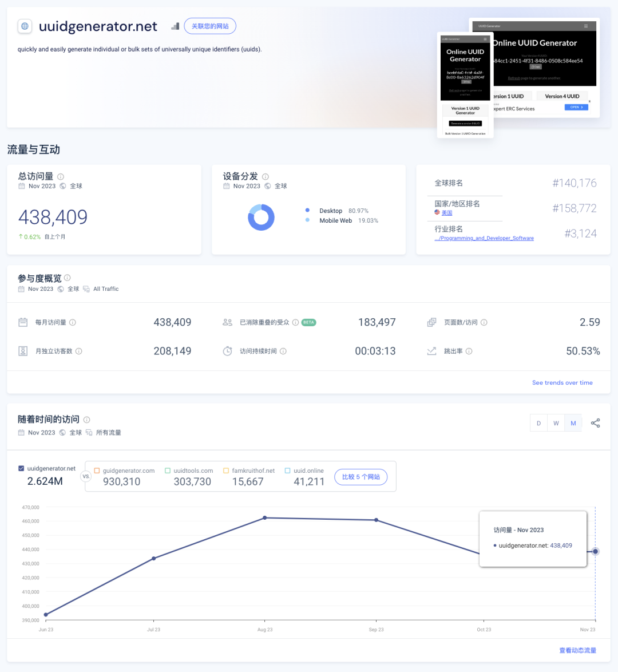The image size is (618, 672).
Task: Switch chart to weekly (W) view
Action: click(x=556, y=423)
